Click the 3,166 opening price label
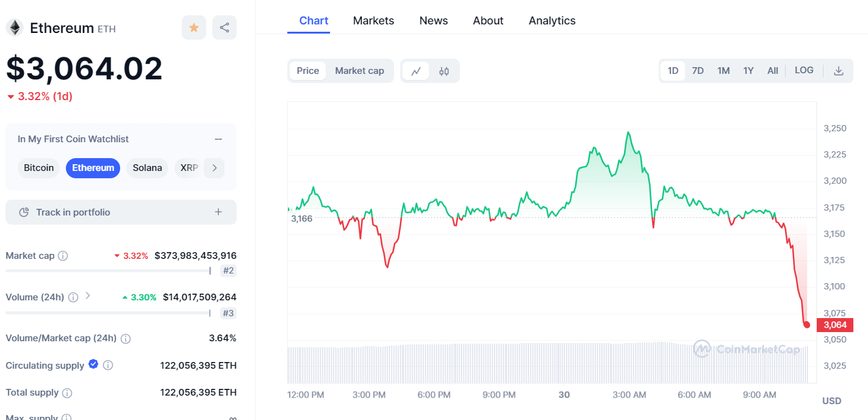The height and width of the screenshot is (420, 868). 301,219
